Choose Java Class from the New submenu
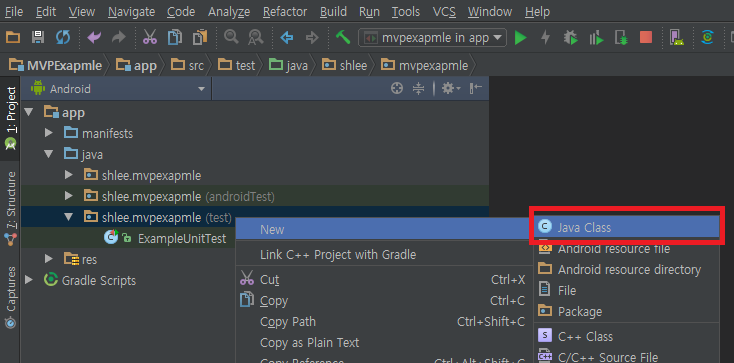The height and width of the screenshot is (363, 734). tap(626, 227)
